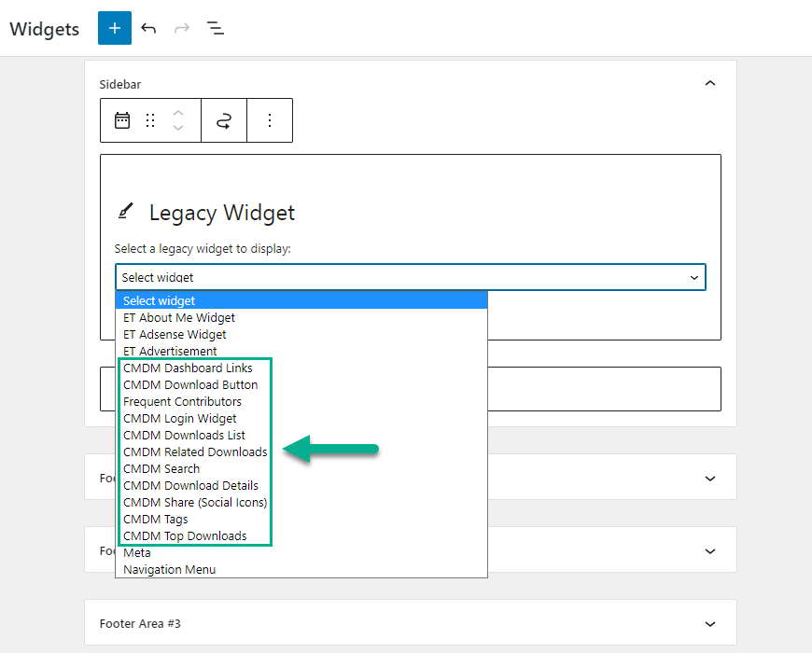Choose Meta from the widget list

pos(301,553)
